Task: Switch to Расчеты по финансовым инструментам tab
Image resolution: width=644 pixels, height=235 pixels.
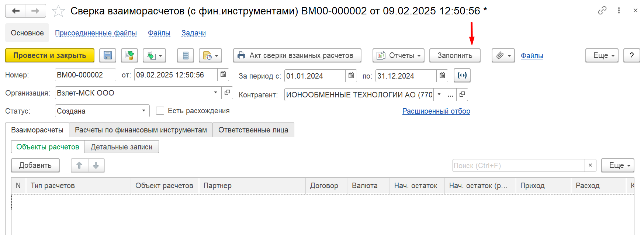Action: pos(141,130)
